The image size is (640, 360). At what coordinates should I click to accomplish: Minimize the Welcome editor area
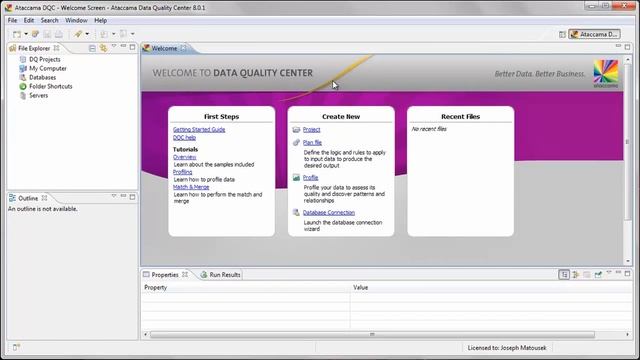(618, 47)
